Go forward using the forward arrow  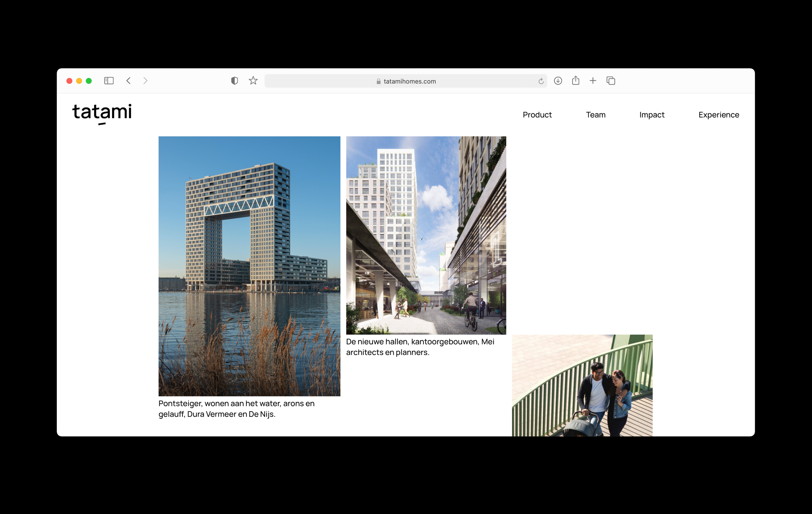point(145,81)
